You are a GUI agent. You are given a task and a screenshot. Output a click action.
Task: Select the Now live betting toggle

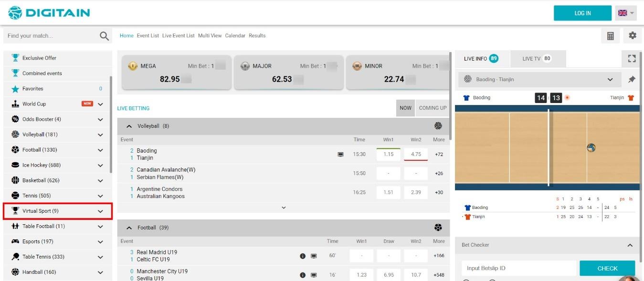pos(405,108)
